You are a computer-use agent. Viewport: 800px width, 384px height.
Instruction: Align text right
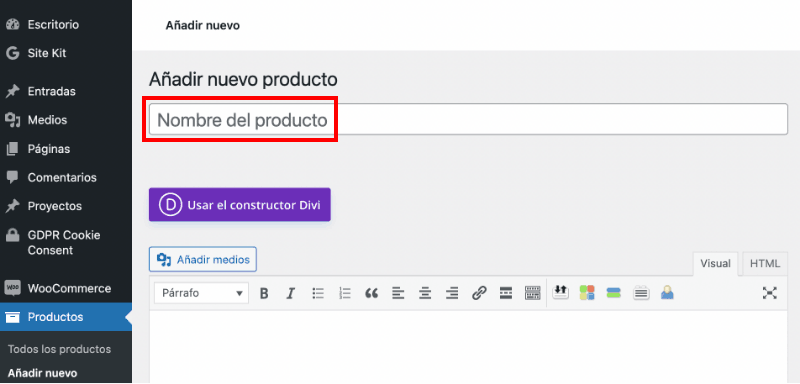coord(452,293)
